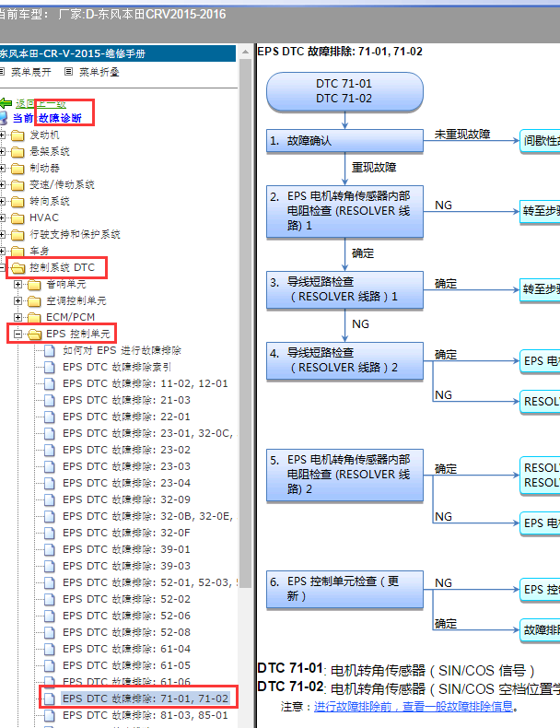This screenshot has width=560, height=728.
Task: Expand the 悬架系统 tree node
Action: tap(3, 152)
